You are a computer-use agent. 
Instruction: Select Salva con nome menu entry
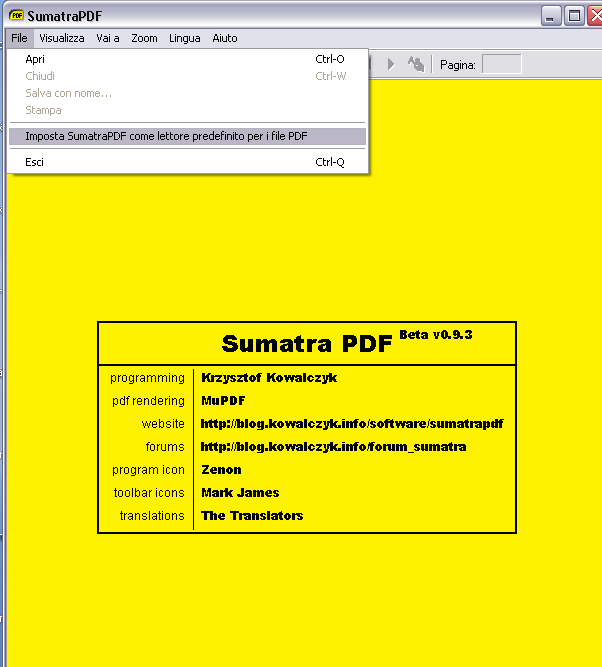(187, 93)
